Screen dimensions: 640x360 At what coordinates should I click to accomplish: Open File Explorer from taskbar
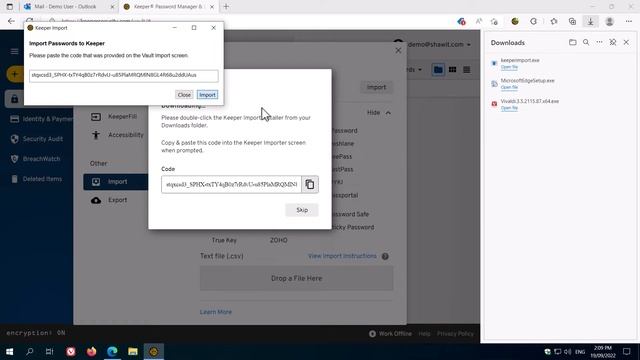coord(133,351)
